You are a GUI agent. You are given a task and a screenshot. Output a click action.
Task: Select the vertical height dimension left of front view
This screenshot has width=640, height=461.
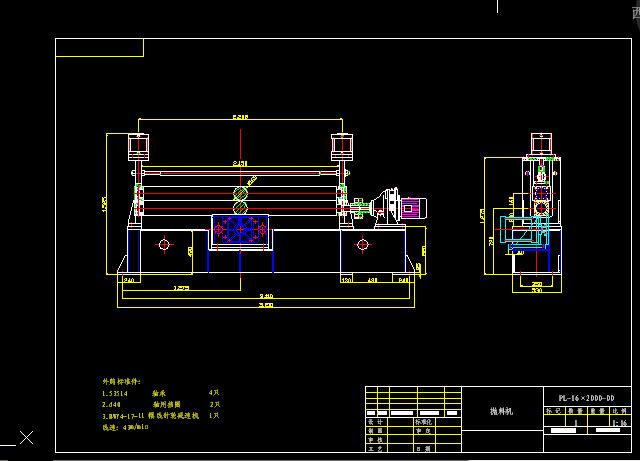tap(105, 203)
